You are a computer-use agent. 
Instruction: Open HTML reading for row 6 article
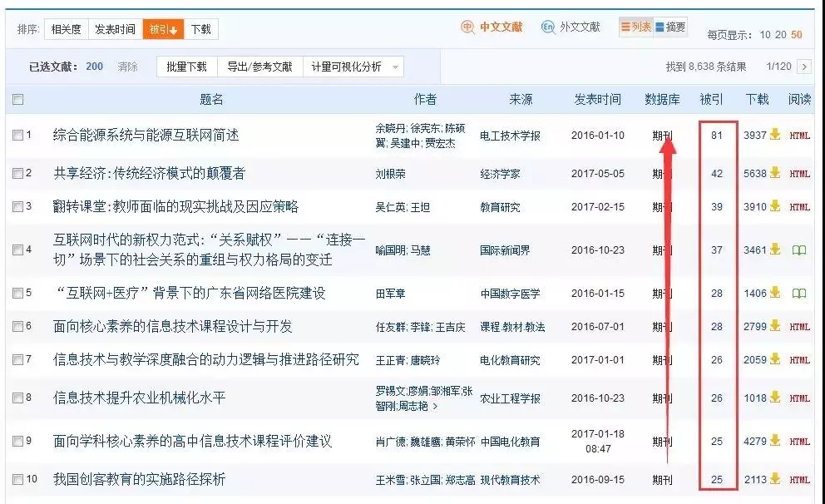799,327
